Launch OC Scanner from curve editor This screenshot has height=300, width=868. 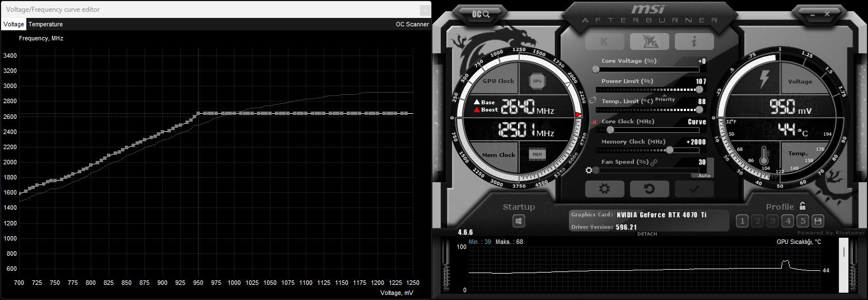[x=412, y=24]
